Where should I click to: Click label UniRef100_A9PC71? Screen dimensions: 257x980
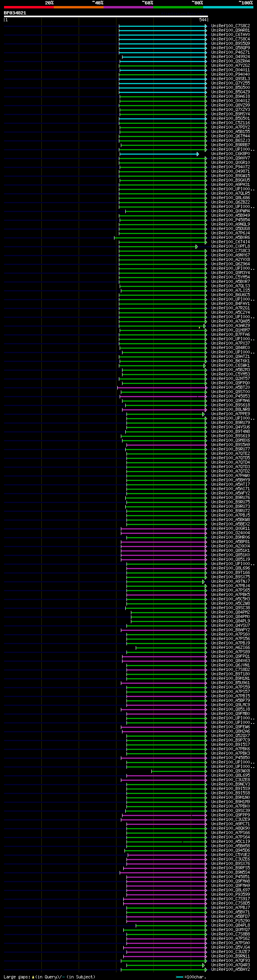(230, 824)
